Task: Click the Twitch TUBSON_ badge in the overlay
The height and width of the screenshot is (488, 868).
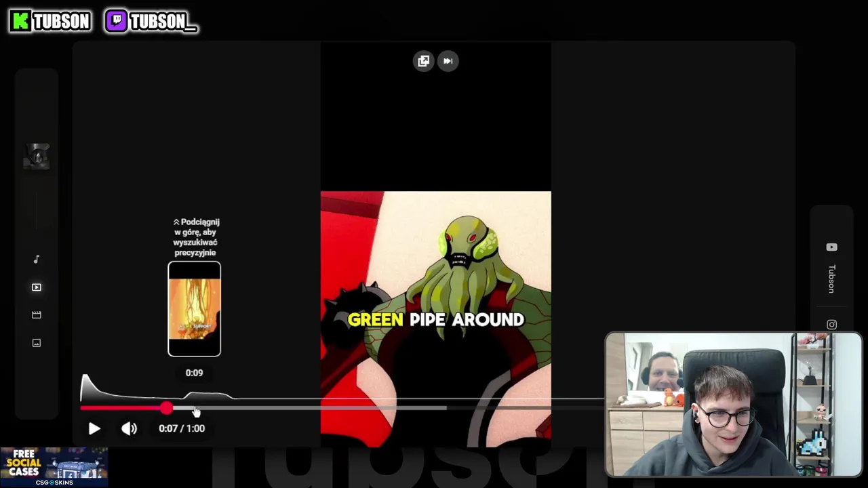Action: coord(151,21)
